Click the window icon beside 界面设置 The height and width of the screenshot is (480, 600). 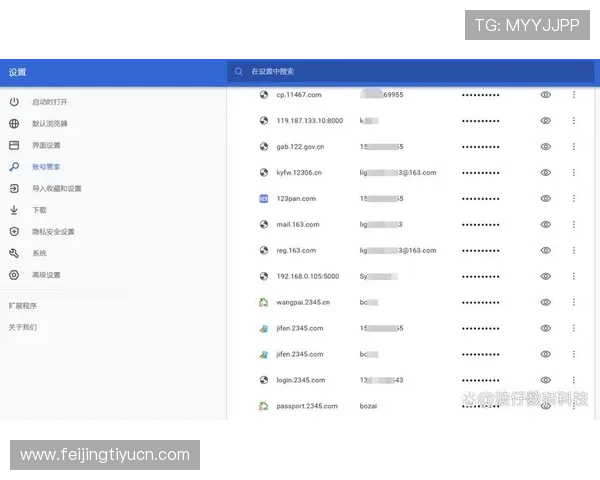(14, 145)
